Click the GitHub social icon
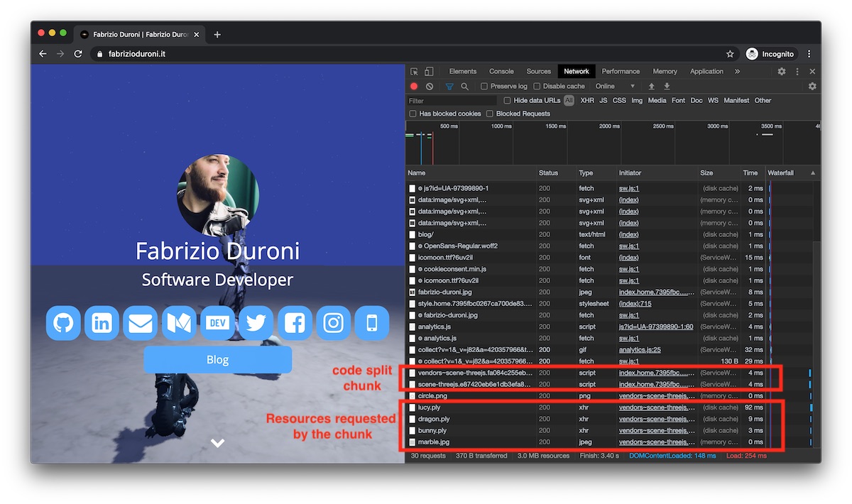 (x=63, y=324)
